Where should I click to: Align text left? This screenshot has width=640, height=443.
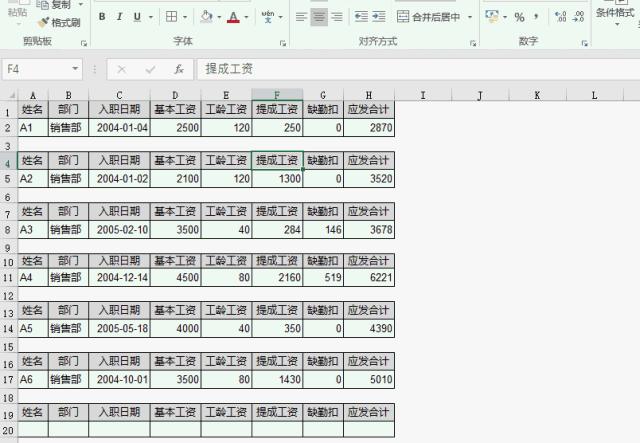tap(301, 17)
